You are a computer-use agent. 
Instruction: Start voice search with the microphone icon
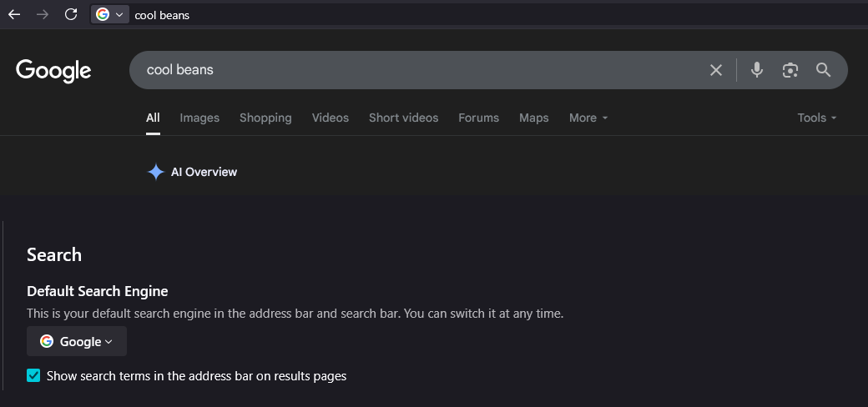[757, 70]
